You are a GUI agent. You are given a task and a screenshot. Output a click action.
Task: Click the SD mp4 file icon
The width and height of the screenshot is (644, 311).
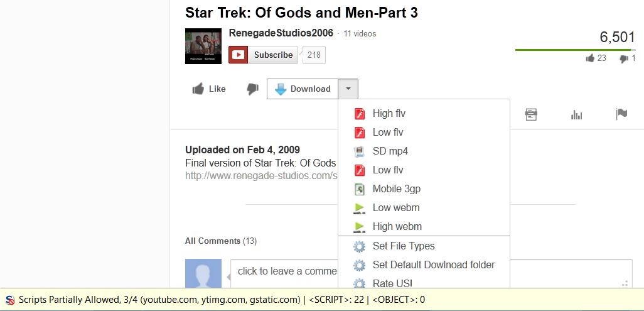pyautogui.click(x=359, y=151)
